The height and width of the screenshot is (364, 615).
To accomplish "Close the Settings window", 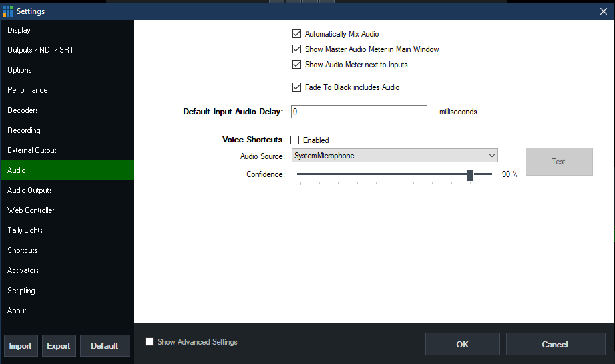I will [x=603, y=10].
